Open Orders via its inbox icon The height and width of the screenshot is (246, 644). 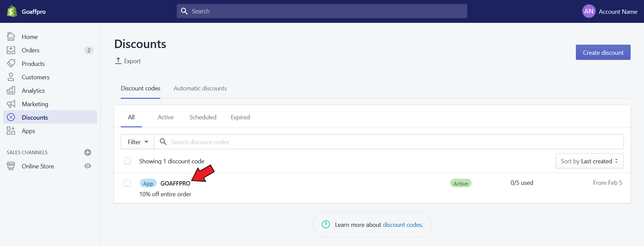point(11,50)
